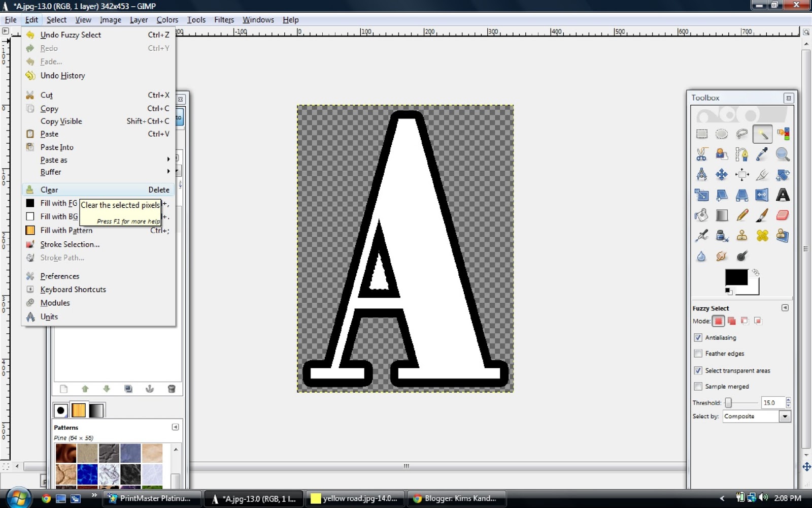Open the Blogger Chrome taskbar window
This screenshot has height=508, width=812.
click(x=457, y=498)
